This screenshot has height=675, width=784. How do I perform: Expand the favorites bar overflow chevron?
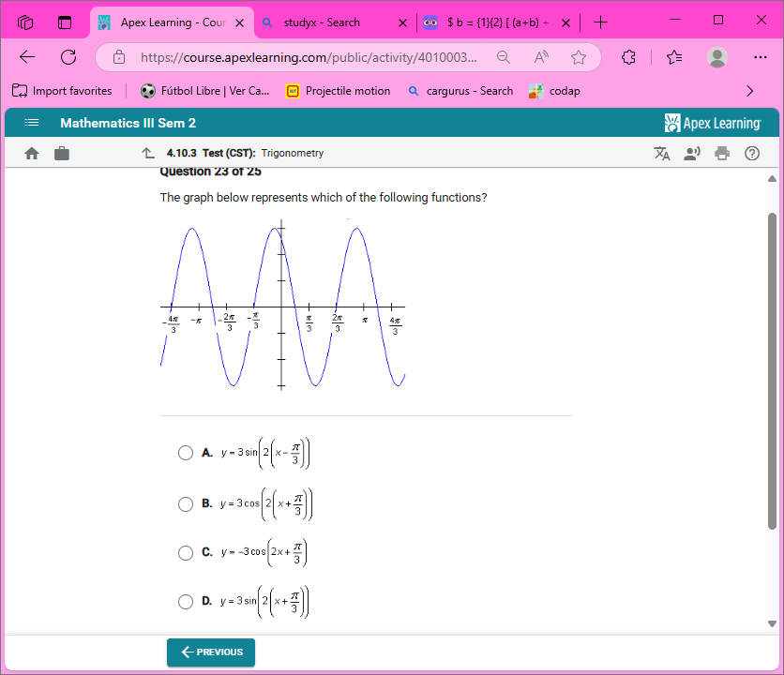coord(749,91)
